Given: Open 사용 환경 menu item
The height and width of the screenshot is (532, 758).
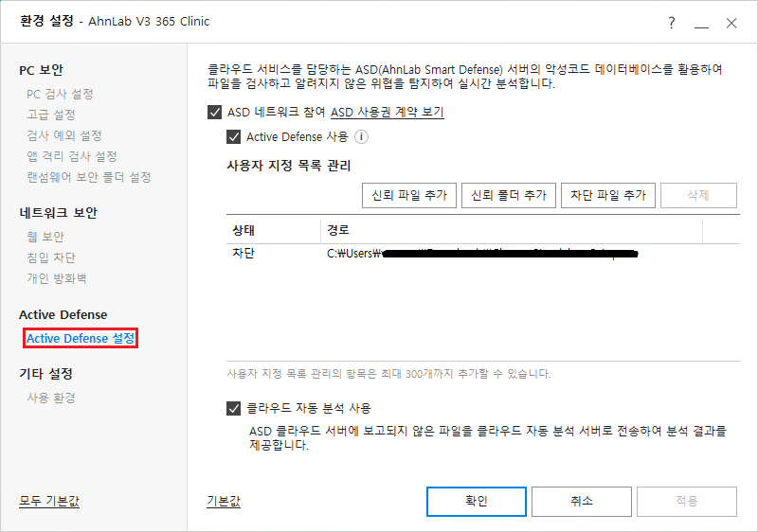Looking at the screenshot, I should coord(51,398).
